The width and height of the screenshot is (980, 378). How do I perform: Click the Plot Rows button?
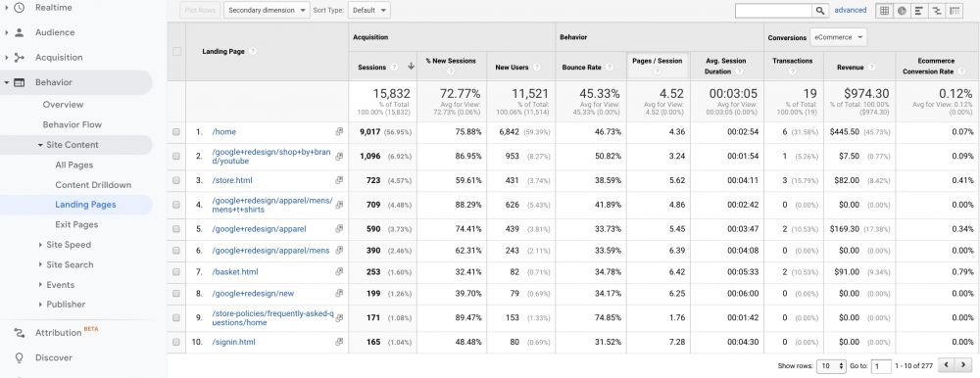tap(199, 10)
